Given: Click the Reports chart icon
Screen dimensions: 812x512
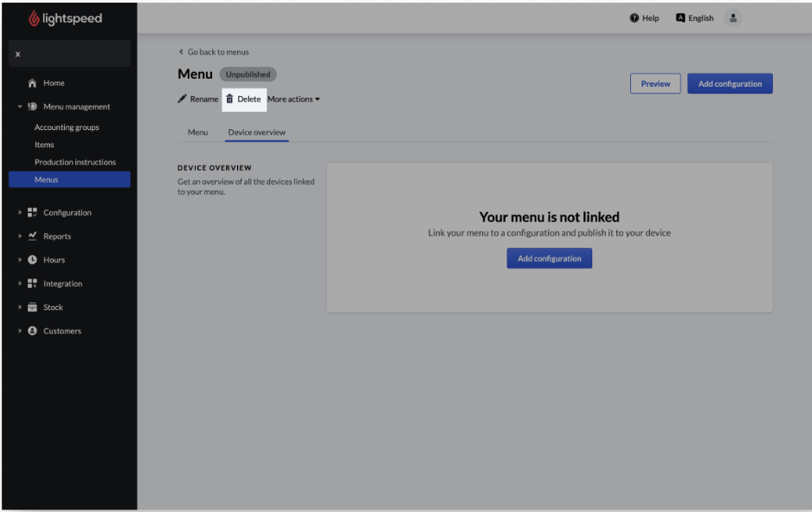Looking at the screenshot, I should click(x=33, y=237).
